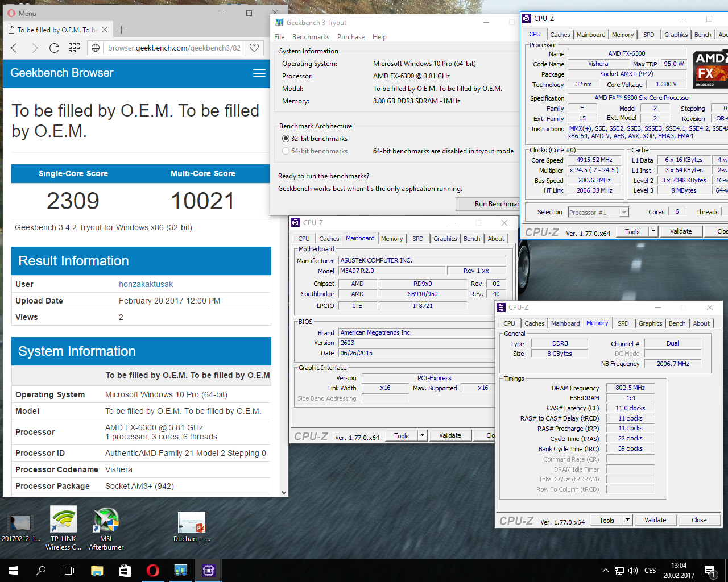This screenshot has width=728, height=582.
Task: Switch to Caches tab in top CPU-Z window
Action: 560,35
